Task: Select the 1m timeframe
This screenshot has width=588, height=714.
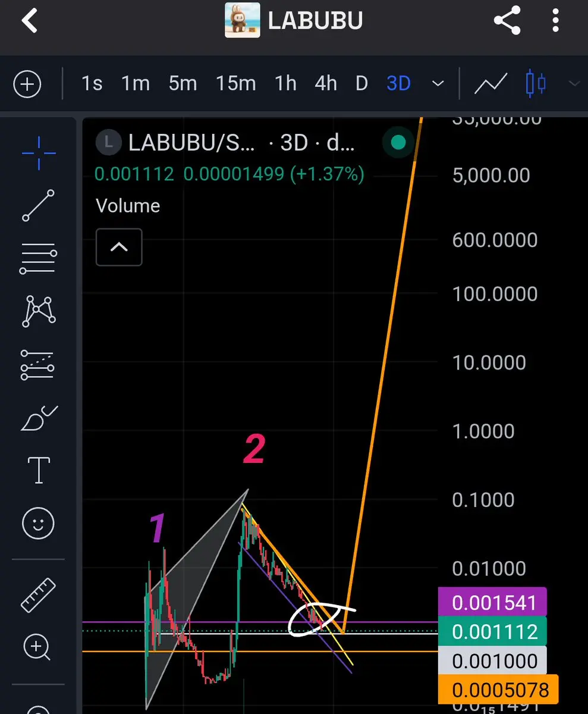Action: [x=136, y=84]
